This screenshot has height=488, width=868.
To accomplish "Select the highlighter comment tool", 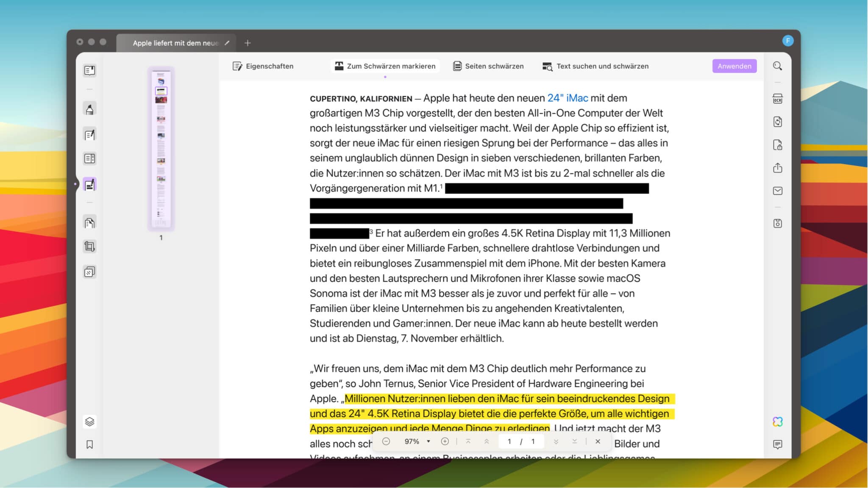I will [89, 109].
